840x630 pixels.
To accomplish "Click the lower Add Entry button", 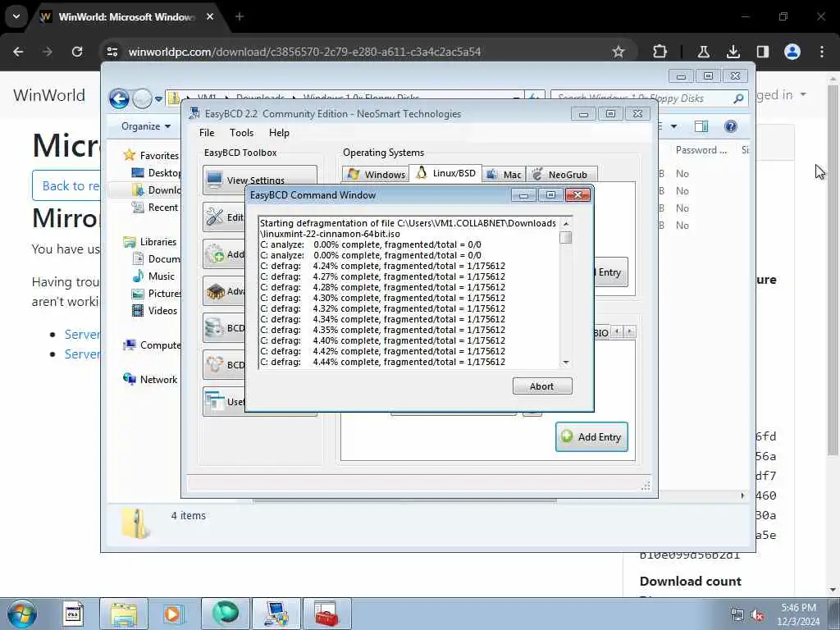I will 591,436.
